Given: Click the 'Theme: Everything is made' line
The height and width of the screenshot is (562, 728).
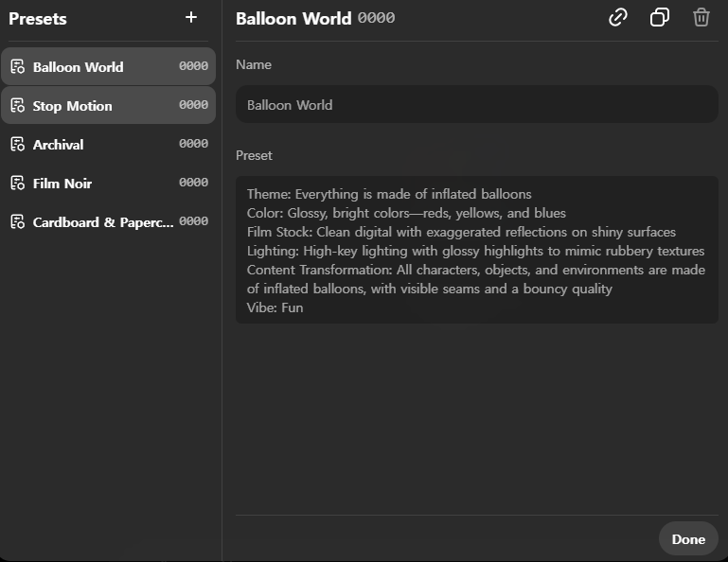Looking at the screenshot, I should click(x=389, y=194).
